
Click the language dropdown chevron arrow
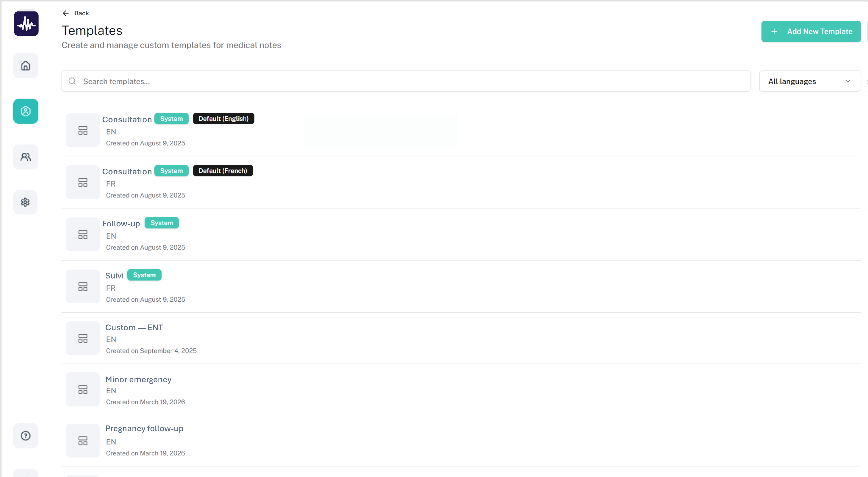pyautogui.click(x=848, y=81)
